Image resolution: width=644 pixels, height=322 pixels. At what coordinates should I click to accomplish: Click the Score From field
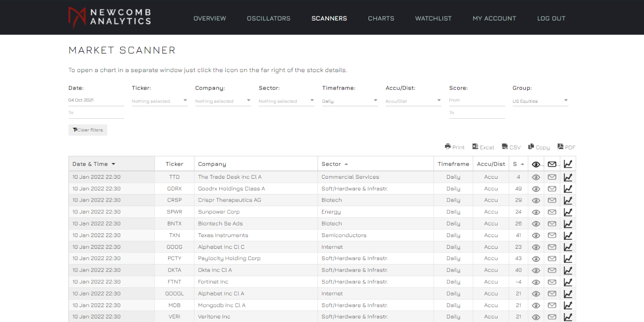coord(477,100)
